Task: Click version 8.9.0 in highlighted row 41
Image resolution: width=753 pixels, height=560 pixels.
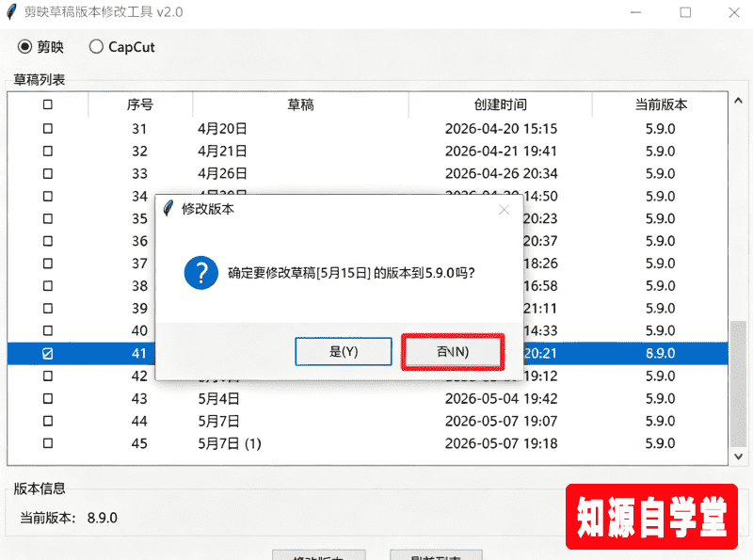Action: point(661,354)
